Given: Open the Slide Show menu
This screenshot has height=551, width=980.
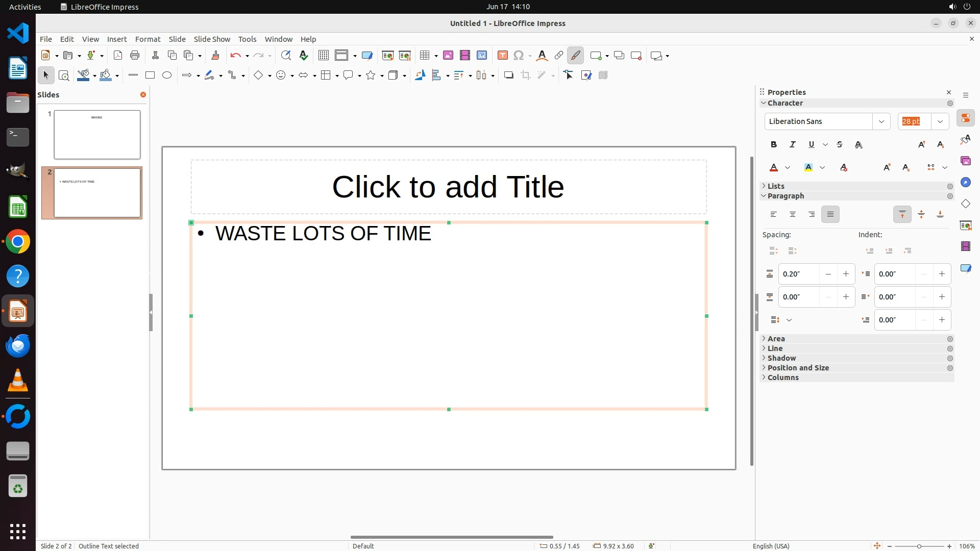Looking at the screenshot, I should (x=212, y=39).
